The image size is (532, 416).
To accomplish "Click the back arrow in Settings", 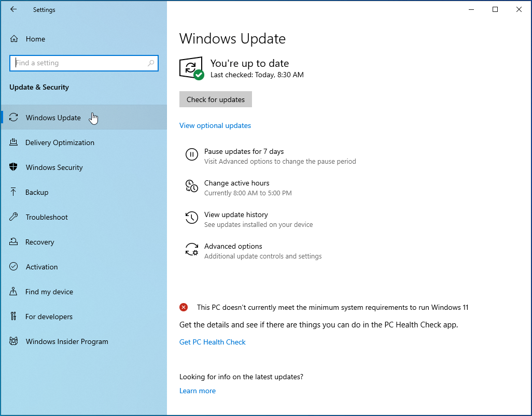I will pyautogui.click(x=13, y=9).
